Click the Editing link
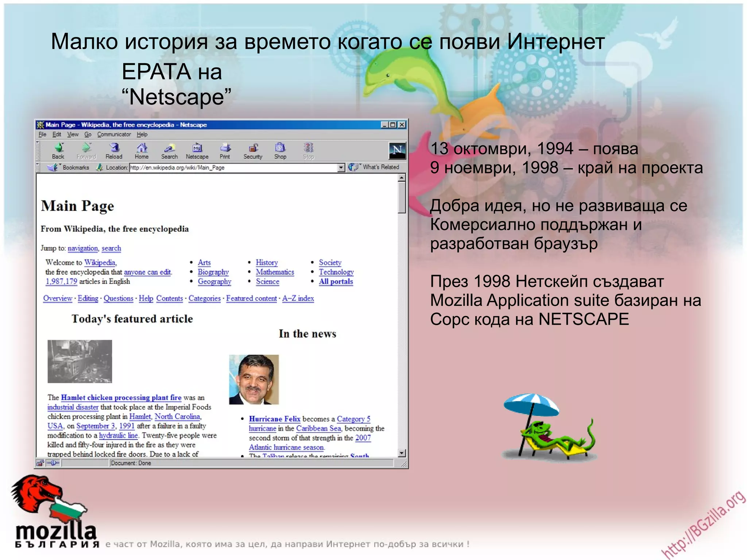The image size is (747, 560). pyautogui.click(x=88, y=298)
